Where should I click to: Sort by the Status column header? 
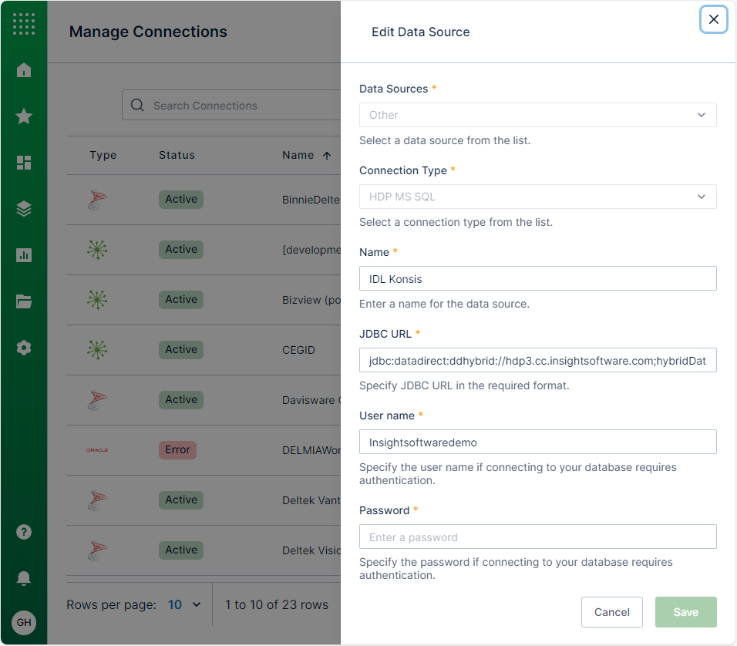pyautogui.click(x=177, y=155)
